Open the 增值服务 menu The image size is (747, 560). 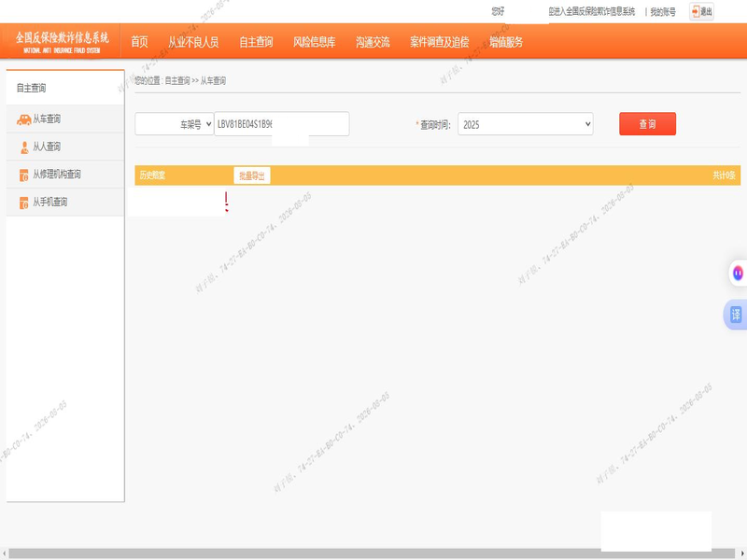(x=506, y=42)
